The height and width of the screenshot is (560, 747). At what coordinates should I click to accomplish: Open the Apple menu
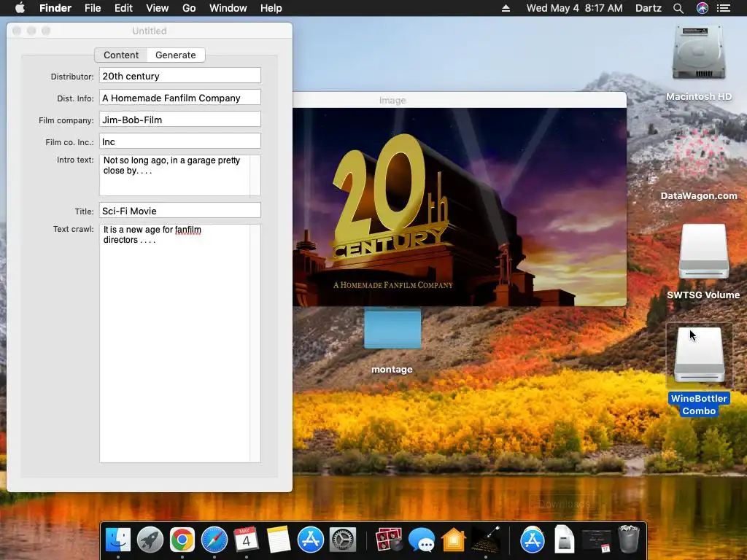[x=20, y=8]
